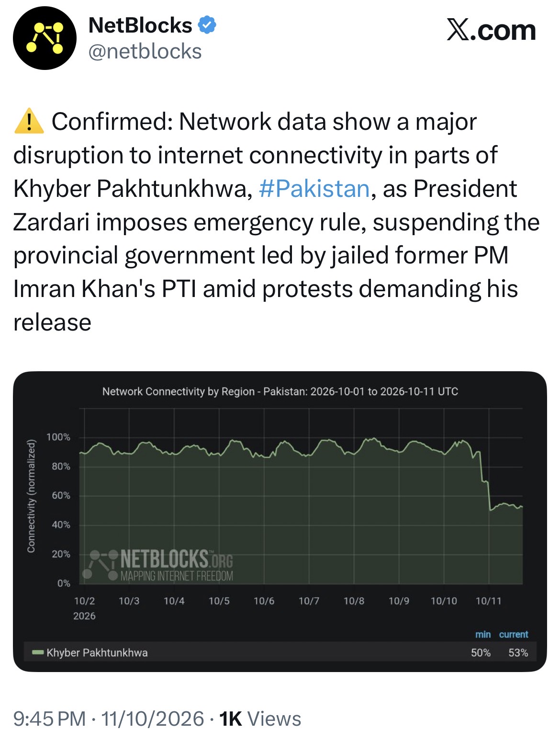The image size is (560, 742).
Task: Click the X.com logo
Action: [491, 31]
